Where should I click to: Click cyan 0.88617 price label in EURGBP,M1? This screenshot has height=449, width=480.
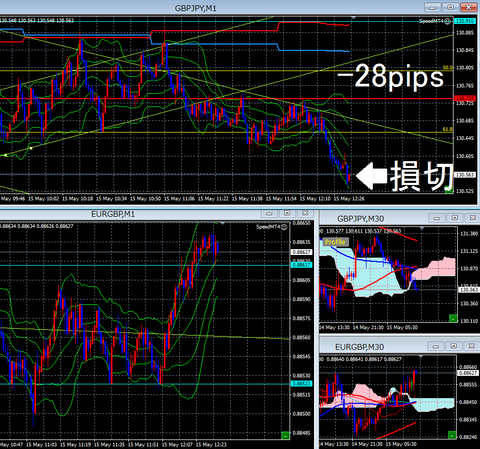(x=302, y=265)
